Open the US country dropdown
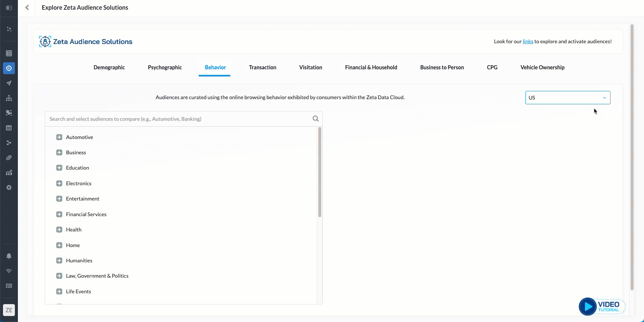 click(x=567, y=98)
